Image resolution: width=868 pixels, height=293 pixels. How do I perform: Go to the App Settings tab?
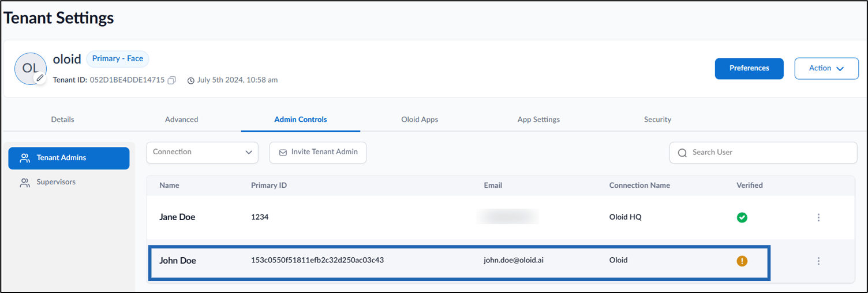pyautogui.click(x=538, y=120)
